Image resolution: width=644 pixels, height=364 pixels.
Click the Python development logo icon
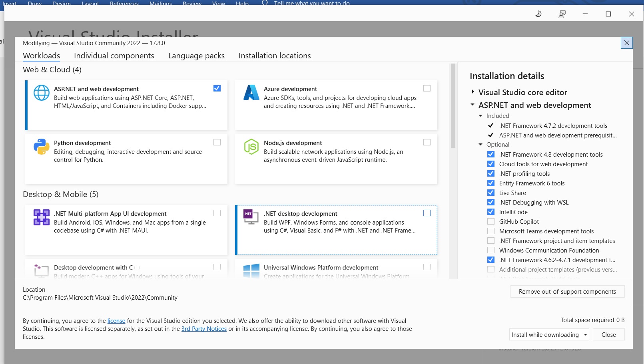coord(42,147)
